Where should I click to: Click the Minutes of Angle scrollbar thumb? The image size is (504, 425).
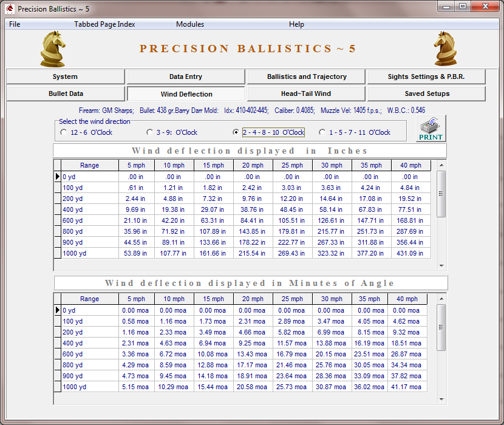(441, 328)
